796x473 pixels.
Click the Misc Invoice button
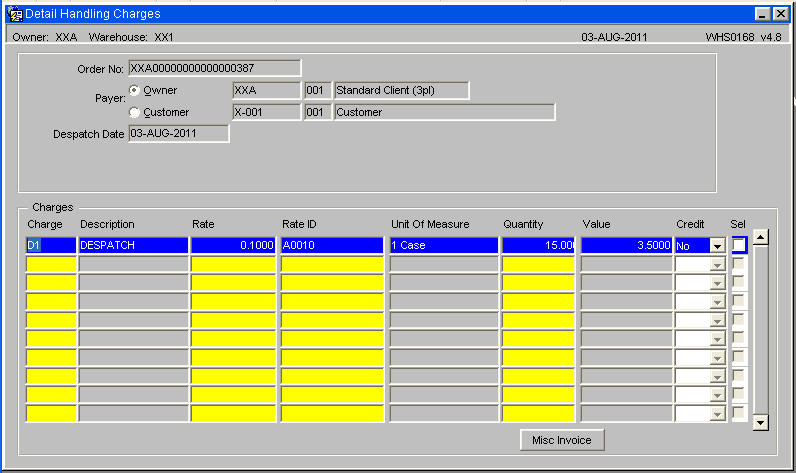click(x=562, y=440)
